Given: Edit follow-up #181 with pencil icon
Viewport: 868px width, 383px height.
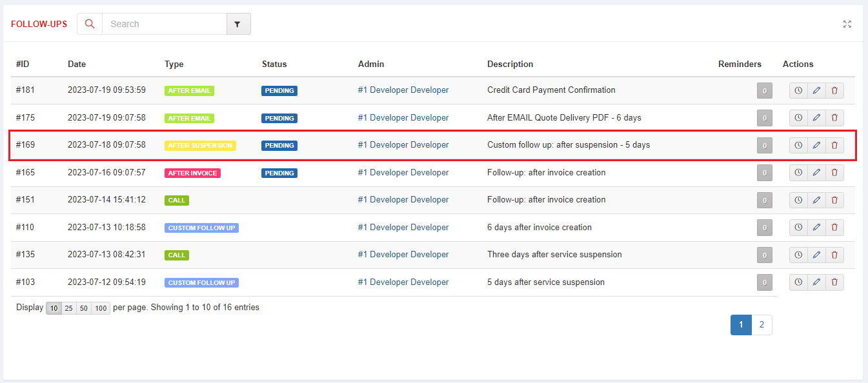Looking at the screenshot, I should point(816,91).
